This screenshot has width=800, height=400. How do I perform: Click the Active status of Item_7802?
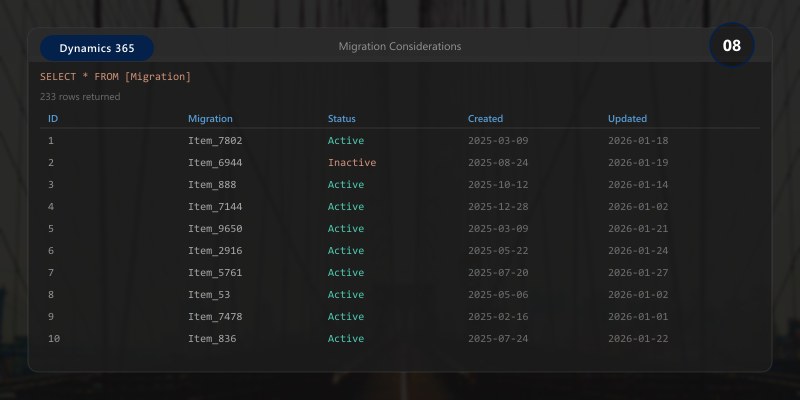[x=346, y=140]
